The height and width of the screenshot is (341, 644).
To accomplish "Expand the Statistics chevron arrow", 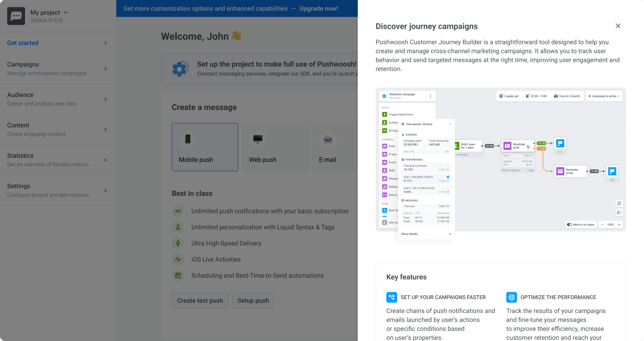I will click(106, 160).
